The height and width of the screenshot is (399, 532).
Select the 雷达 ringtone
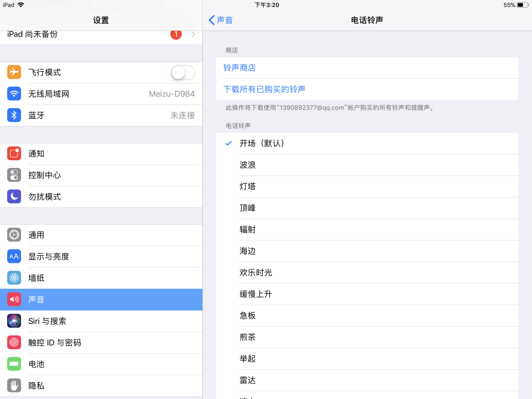pyautogui.click(x=247, y=381)
